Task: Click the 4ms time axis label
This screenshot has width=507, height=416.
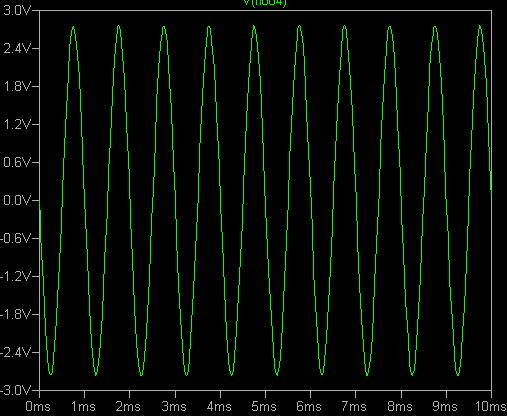Action: pos(219,406)
